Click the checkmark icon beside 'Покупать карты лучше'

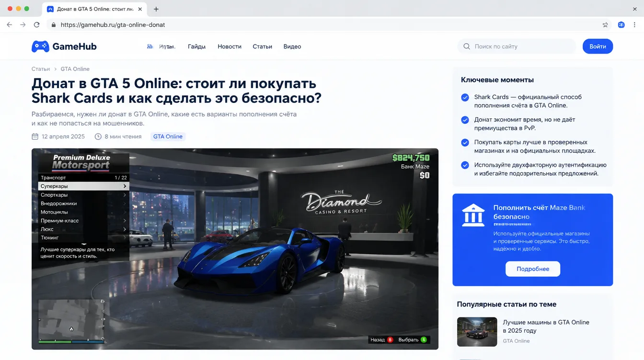click(465, 142)
